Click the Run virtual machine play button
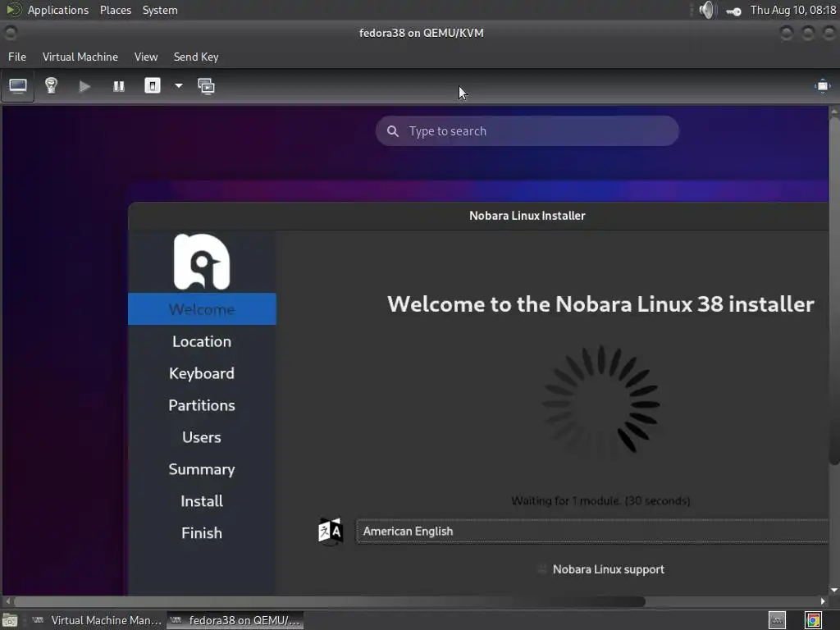 click(84, 86)
